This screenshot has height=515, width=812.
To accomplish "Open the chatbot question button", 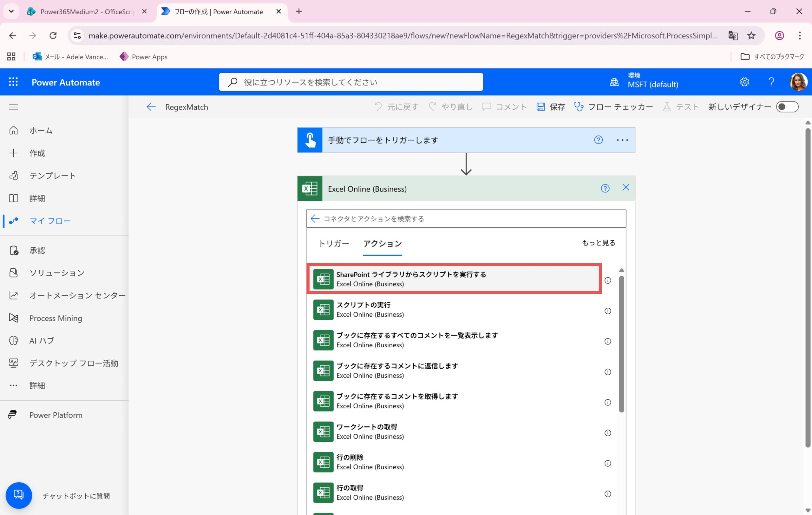I will 19,495.
